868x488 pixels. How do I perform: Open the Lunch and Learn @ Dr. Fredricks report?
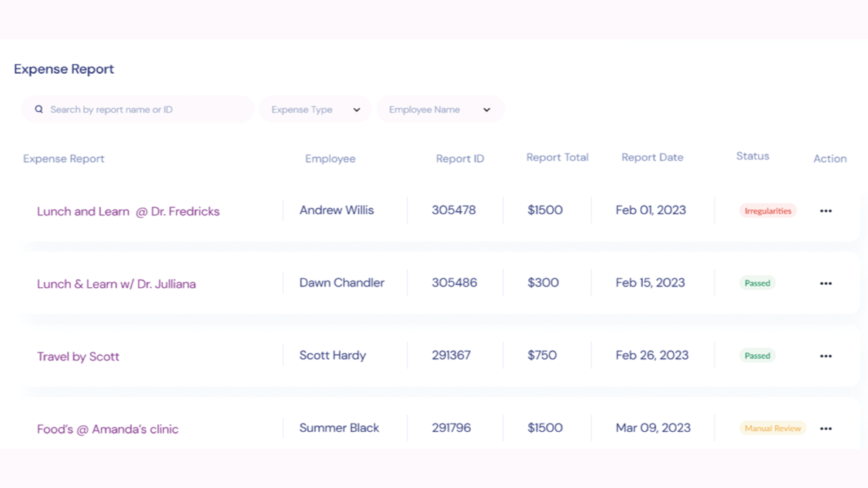point(128,210)
